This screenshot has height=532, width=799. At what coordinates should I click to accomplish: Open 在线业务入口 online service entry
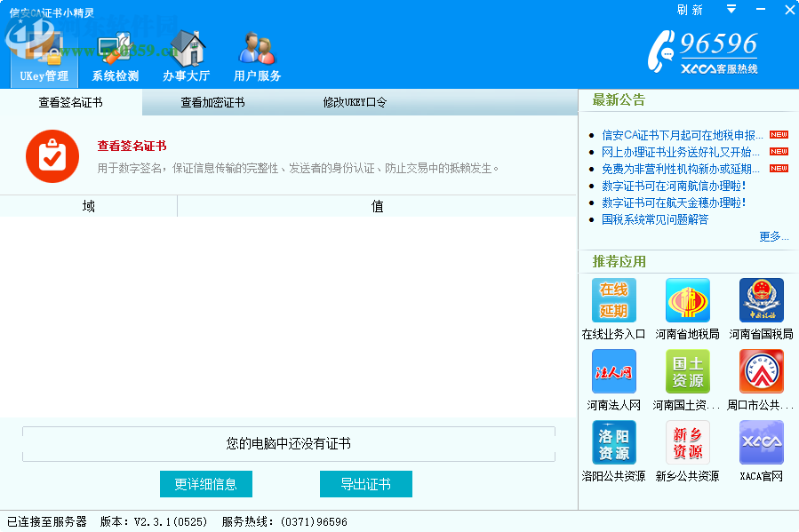point(613,301)
